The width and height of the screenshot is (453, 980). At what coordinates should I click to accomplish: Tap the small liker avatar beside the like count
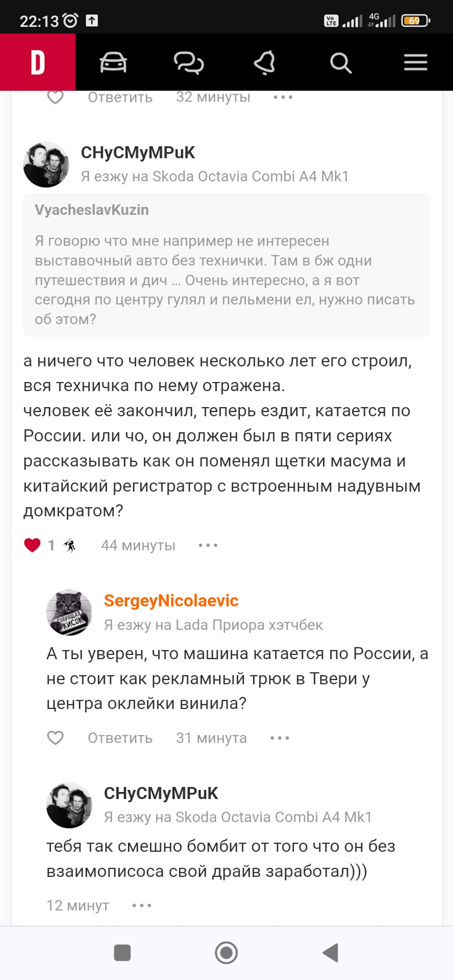pos(69,545)
